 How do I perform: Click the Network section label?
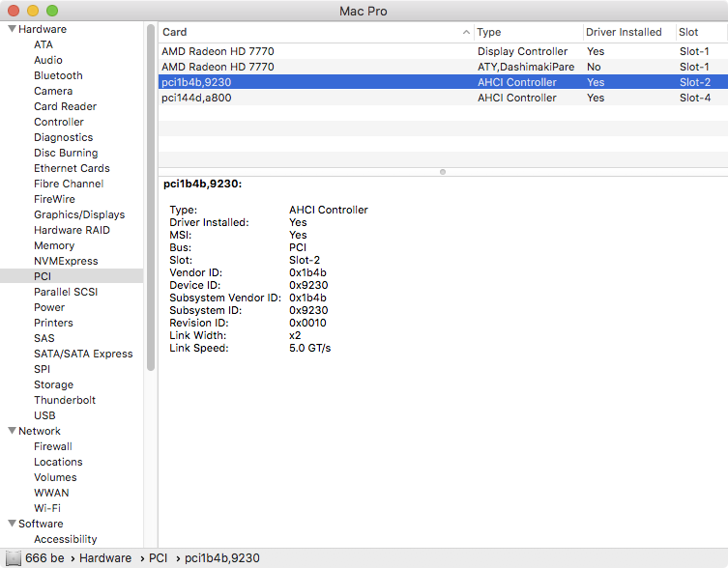click(x=40, y=431)
